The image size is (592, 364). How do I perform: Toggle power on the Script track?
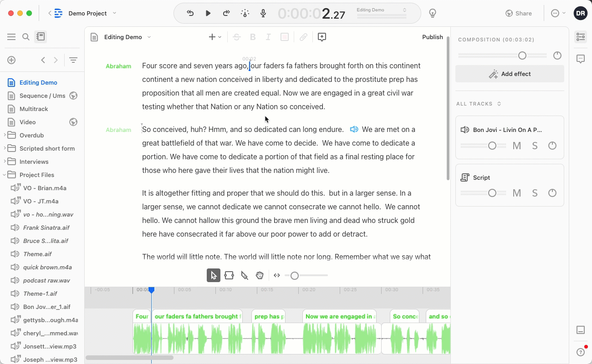[x=552, y=193]
